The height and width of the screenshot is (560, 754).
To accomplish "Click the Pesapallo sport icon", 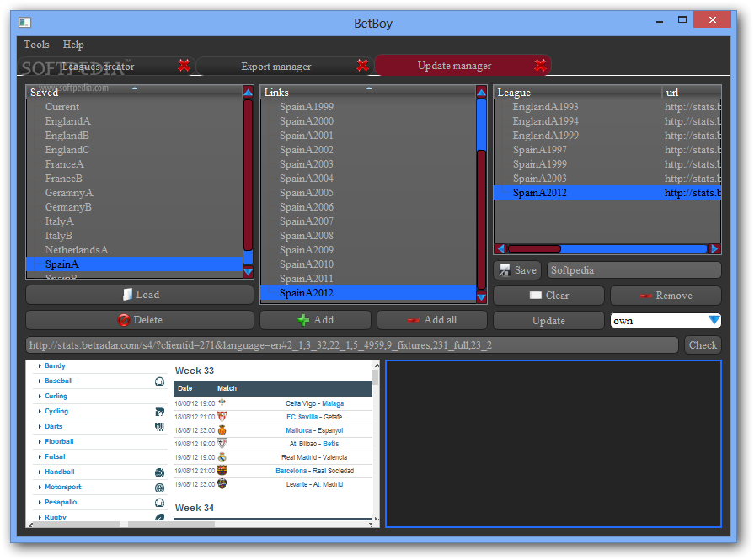I will click(x=160, y=503).
